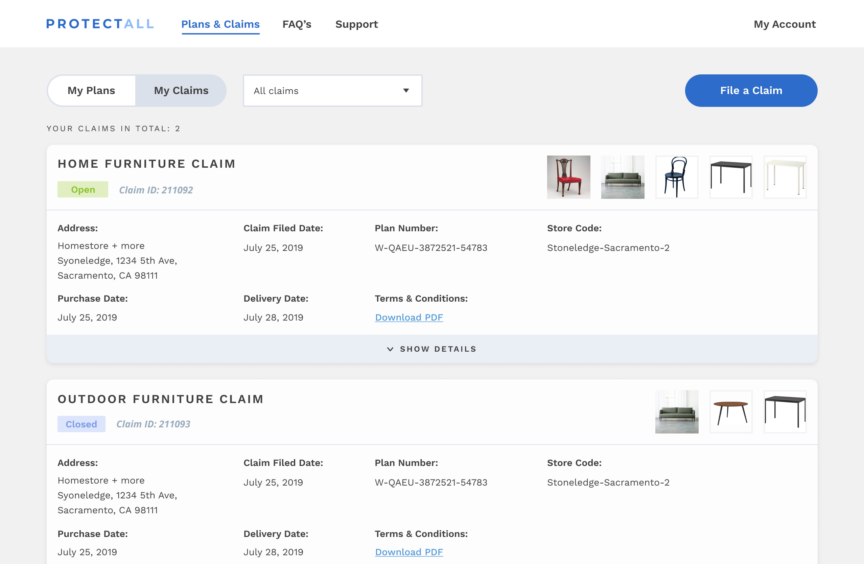Click Home Furniture Claim's store code Stoneledge-Sacramento-2
The image size is (864, 564).
pyautogui.click(x=608, y=248)
